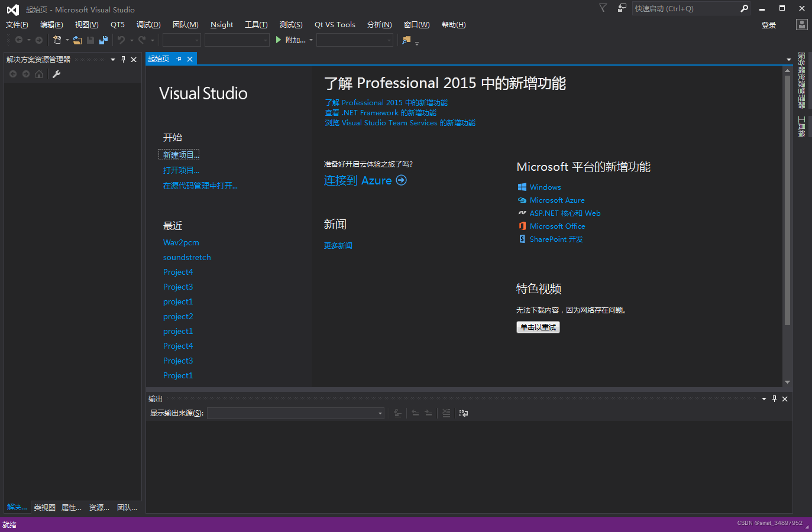Open output panel window position dropdown arrow
Screen dimensions: 812x532
[x=764, y=399]
